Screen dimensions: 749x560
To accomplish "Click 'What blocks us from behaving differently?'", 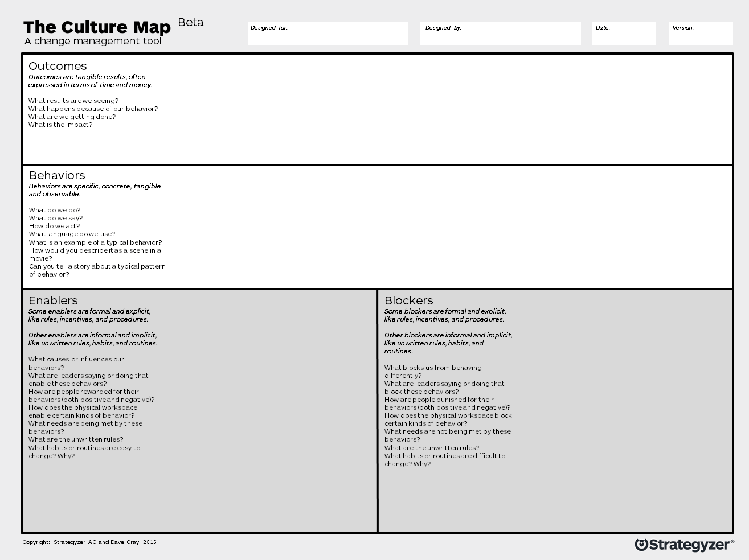I will tap(433, 372).
